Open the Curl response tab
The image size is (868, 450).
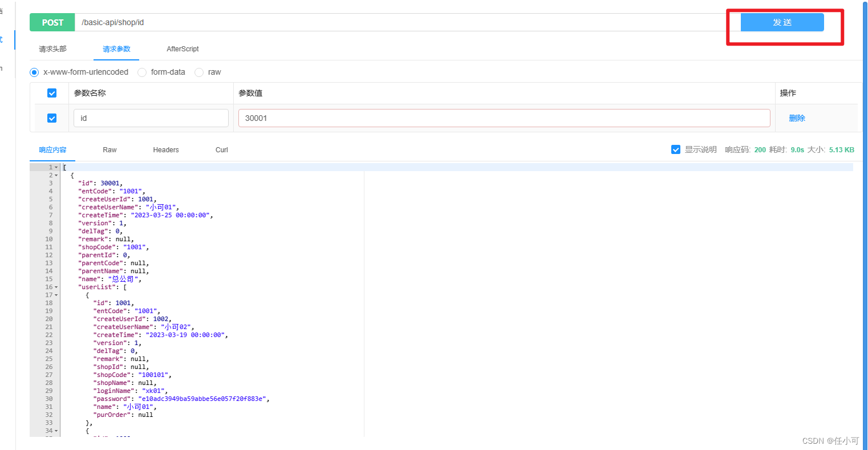pos(222,150)
